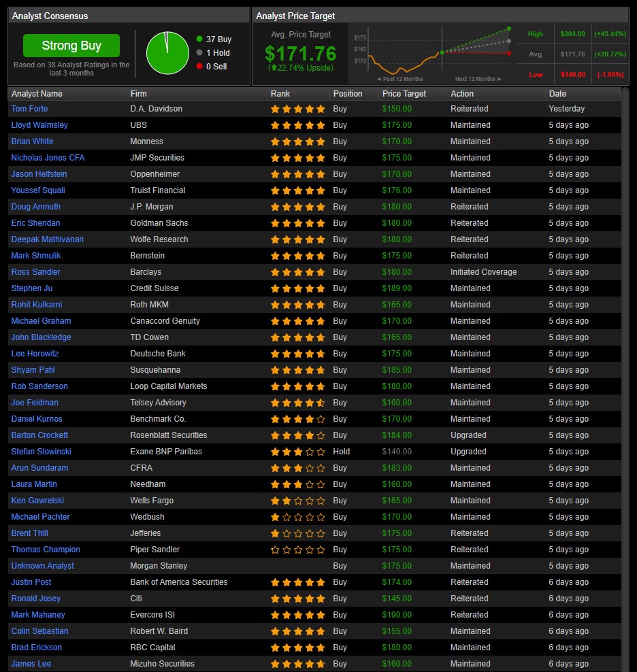Click Shyam Patil's star rank icons
Image resolution: width=637 pixels, height=672 pixels.
click(x=297, y=370)
